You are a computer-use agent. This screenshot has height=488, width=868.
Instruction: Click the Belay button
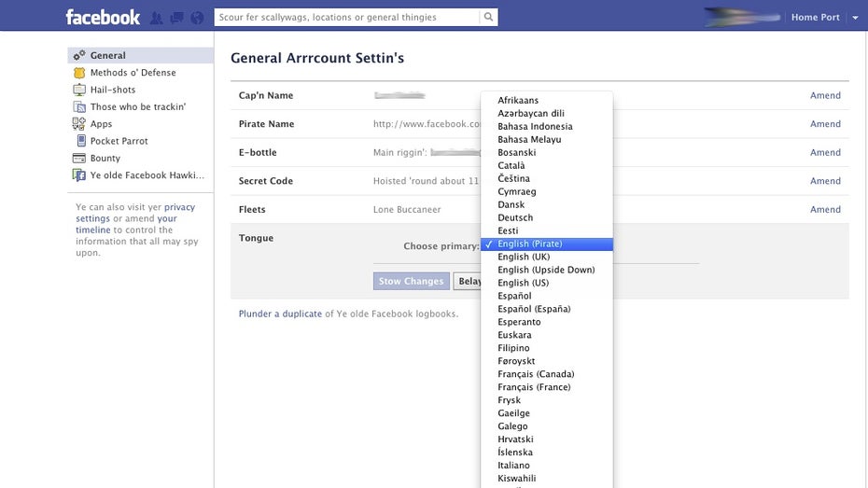[x=468, y=281]
